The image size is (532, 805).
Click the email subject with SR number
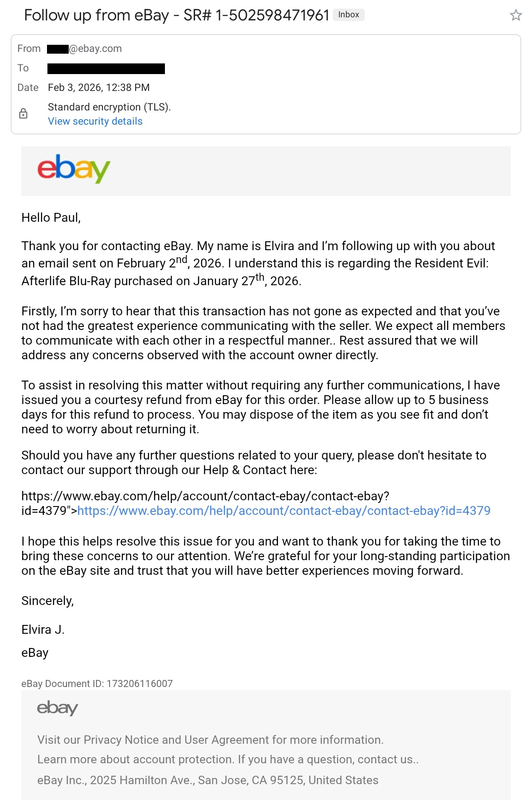point(176,15)
